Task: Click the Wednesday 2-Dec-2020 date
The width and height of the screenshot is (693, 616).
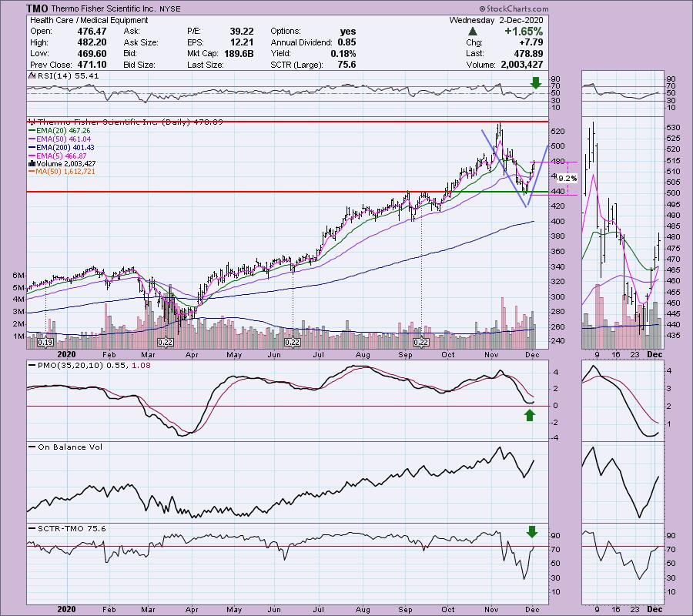Action: click(496, 20)
